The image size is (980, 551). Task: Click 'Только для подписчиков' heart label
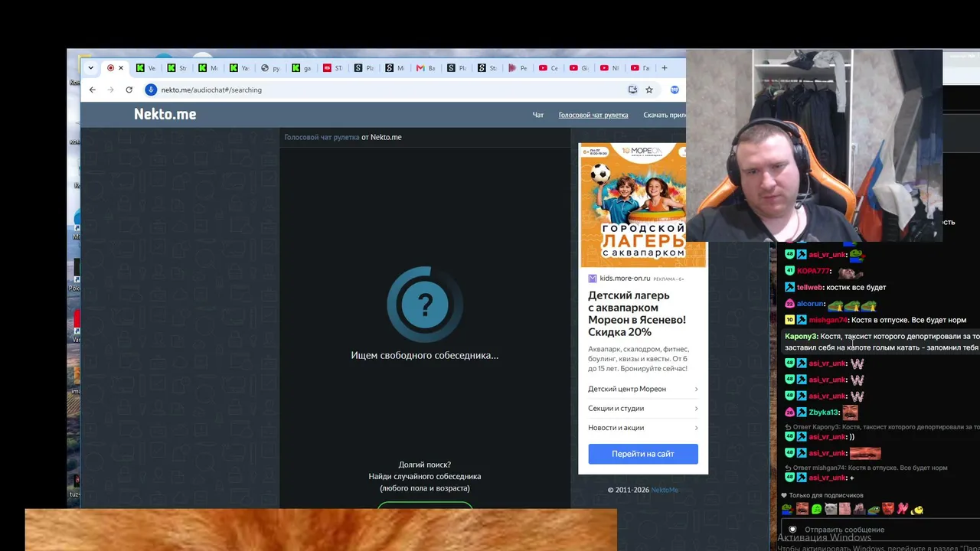[822, 495]
